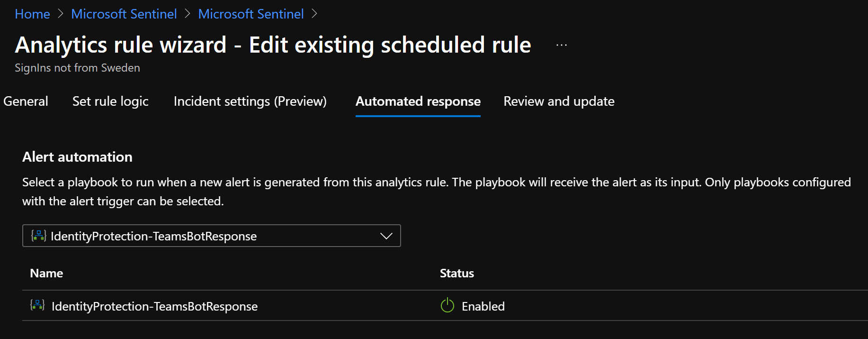Select the IdentityProtection-TeamsBotResponse table row name
Viewport: 868px width, 339px height.
[154, 306]
